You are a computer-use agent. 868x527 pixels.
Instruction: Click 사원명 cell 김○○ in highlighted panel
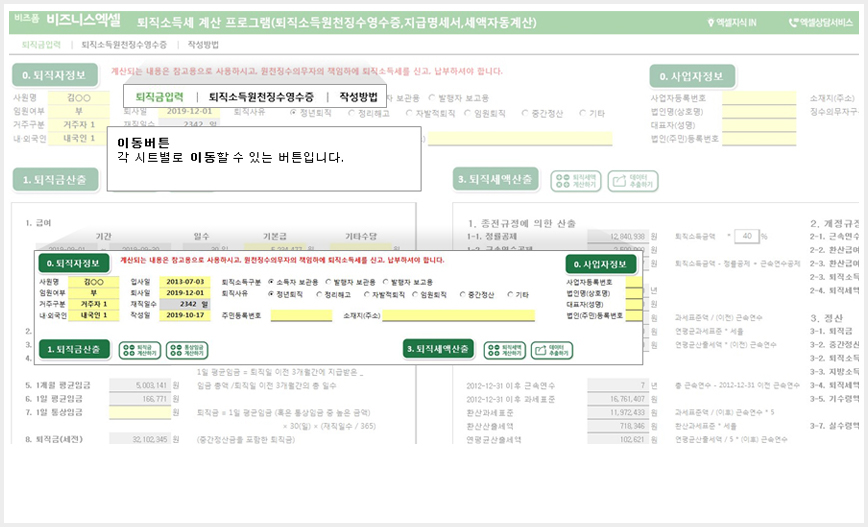(94, 282)
